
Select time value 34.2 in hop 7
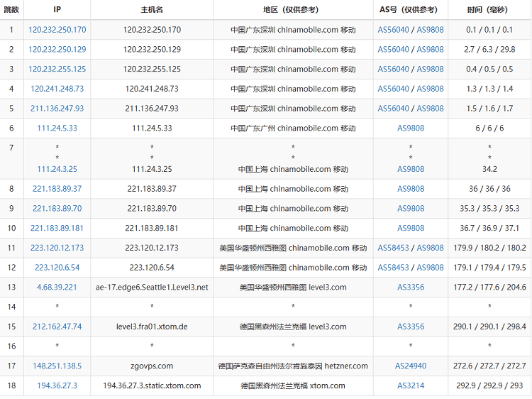(489, 169)
